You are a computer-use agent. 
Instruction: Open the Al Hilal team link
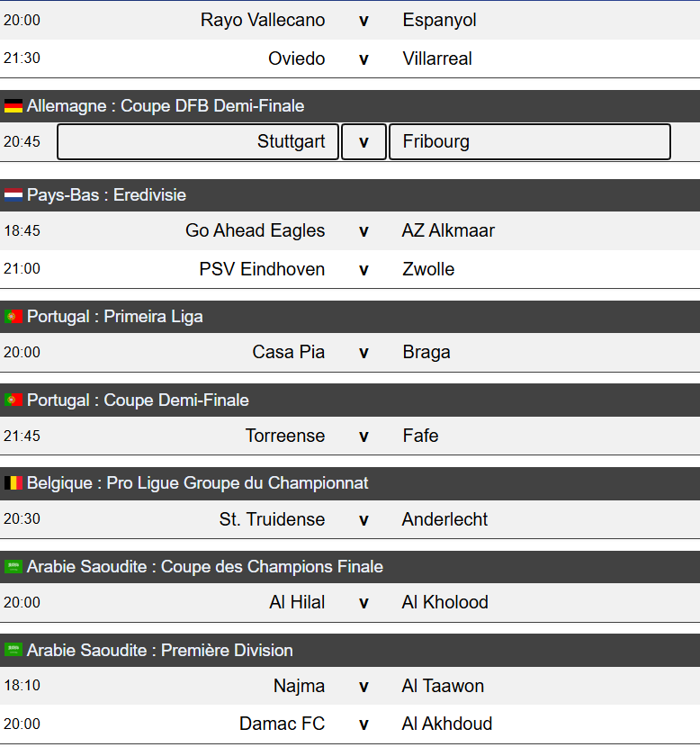click(x=297, y=602)
